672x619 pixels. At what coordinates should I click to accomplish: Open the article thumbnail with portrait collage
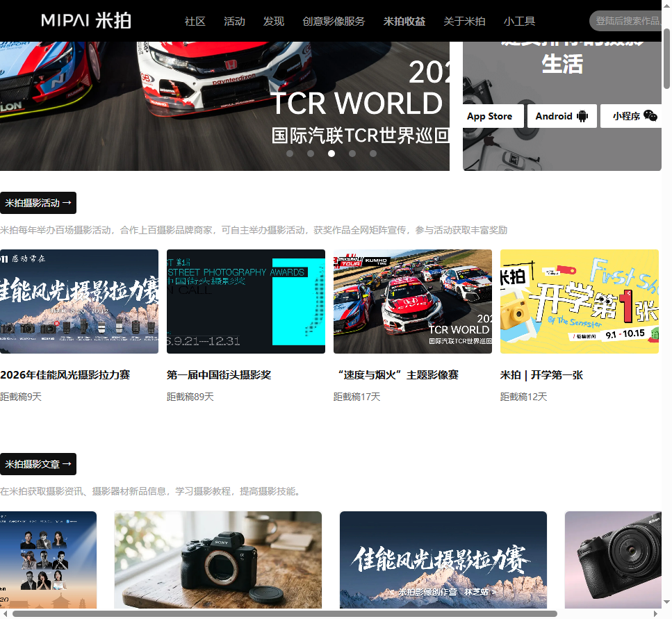pyautogui.click(x=48, y=560)
